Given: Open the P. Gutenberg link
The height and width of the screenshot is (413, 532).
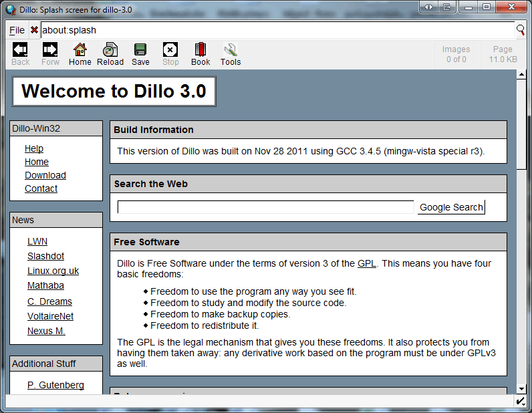Looking at the screenshot, I should pos(55,385).
